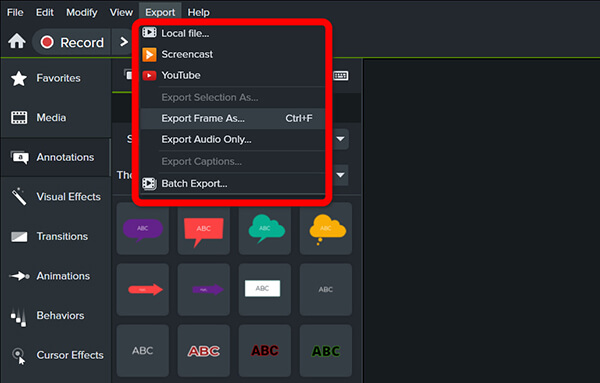Image resolution: width=600 pixels, height=383 pixels.
Task: Open the Annotations panel
Action: pyautogui.click(x=56, y=157)
